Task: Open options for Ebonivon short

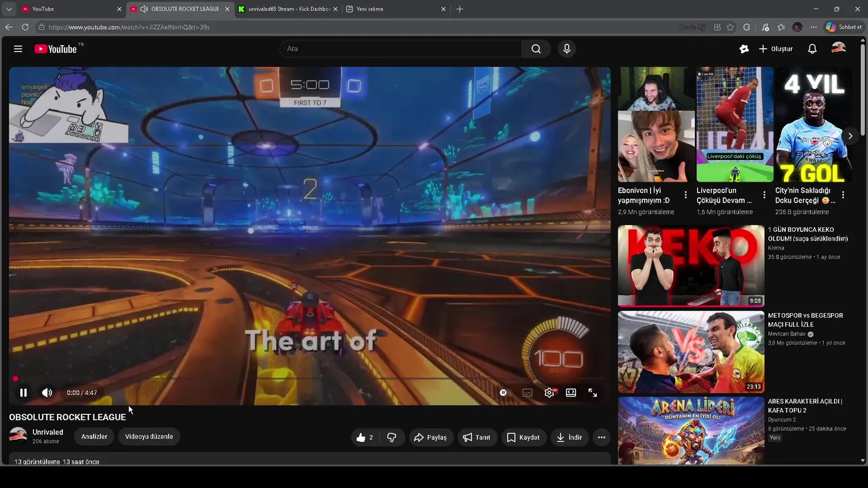Action: [x=686, y=195]
